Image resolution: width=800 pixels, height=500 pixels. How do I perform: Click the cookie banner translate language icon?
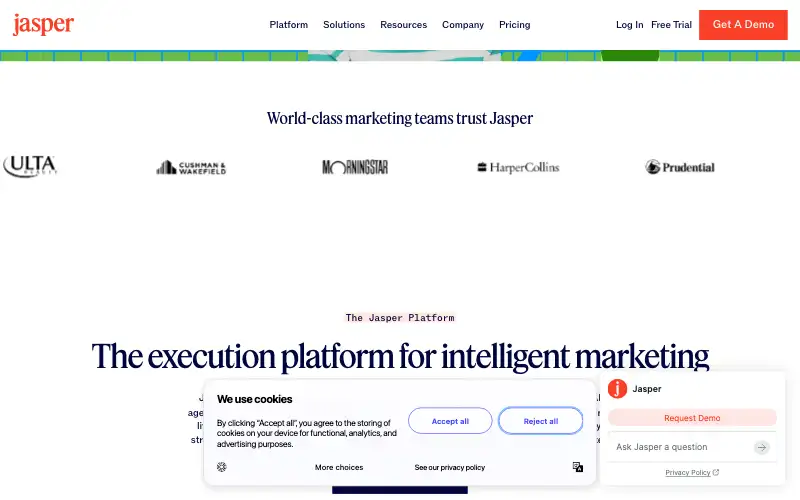(x=578, y=467)
